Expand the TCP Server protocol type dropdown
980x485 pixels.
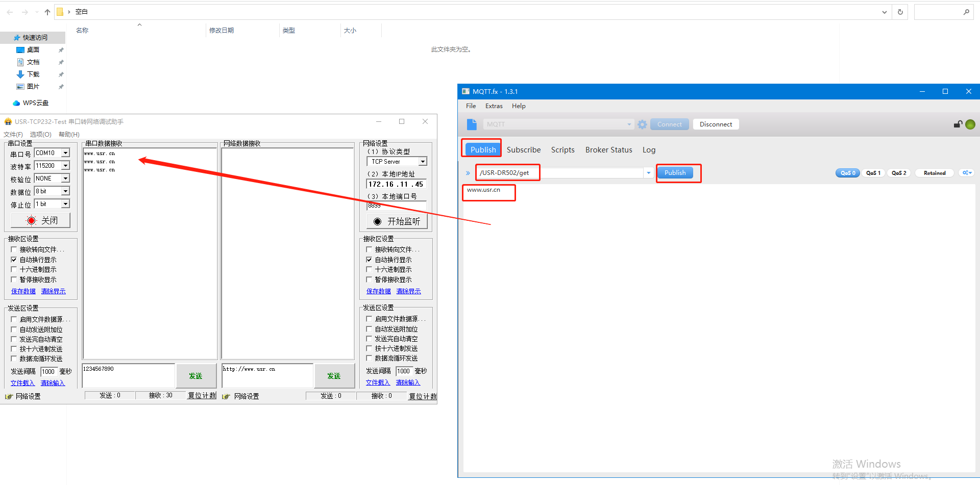tap(423, 162)
